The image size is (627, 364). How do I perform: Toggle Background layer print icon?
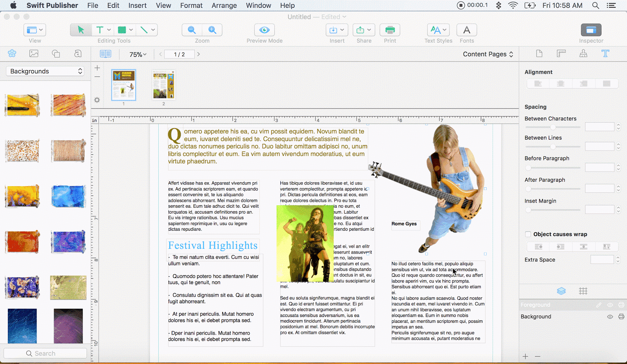621,317
